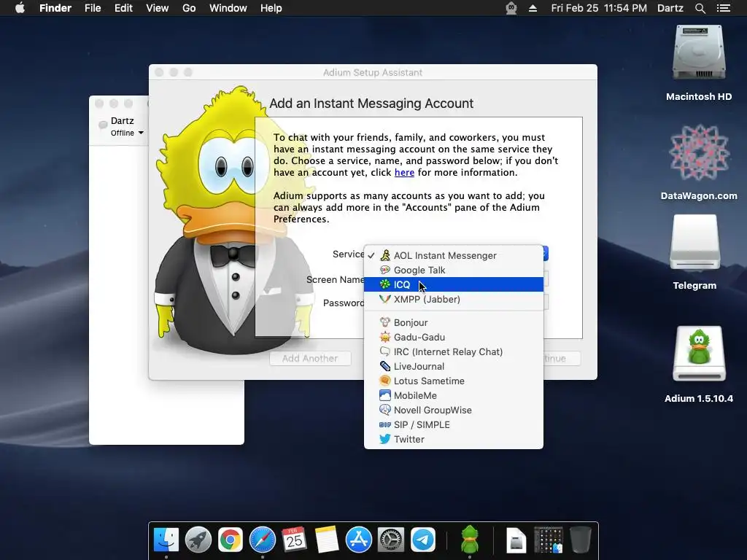
Task: Open the Window menu
Action: 228,8
